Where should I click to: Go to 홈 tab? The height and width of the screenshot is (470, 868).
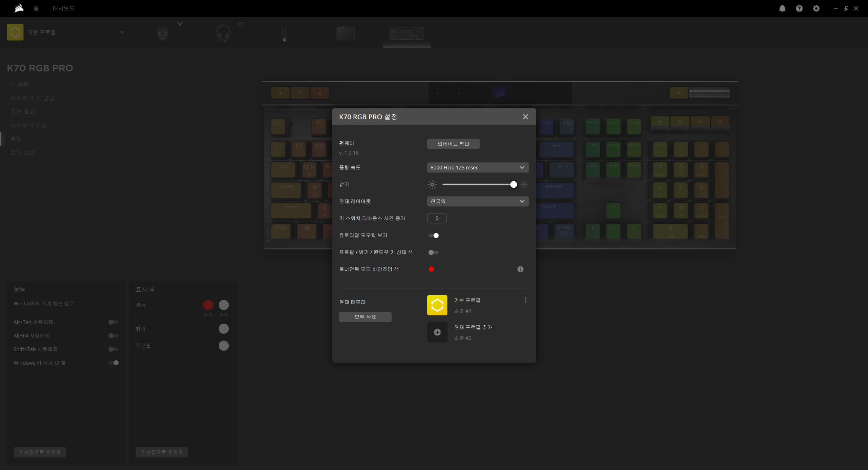tap(36, 8)
